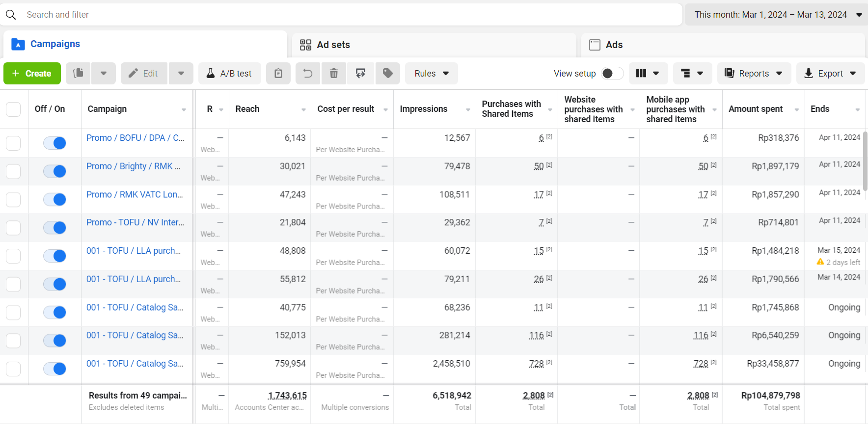The width and height of the screenshot is (868, 424).
Task: Switch to the Ad sets tab
Action: click(434, 45)
